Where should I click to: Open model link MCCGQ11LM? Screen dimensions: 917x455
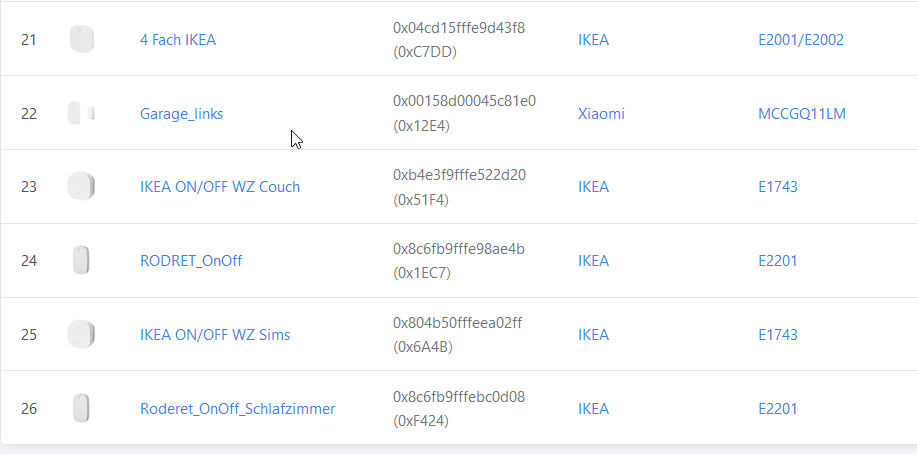[802, 113]
